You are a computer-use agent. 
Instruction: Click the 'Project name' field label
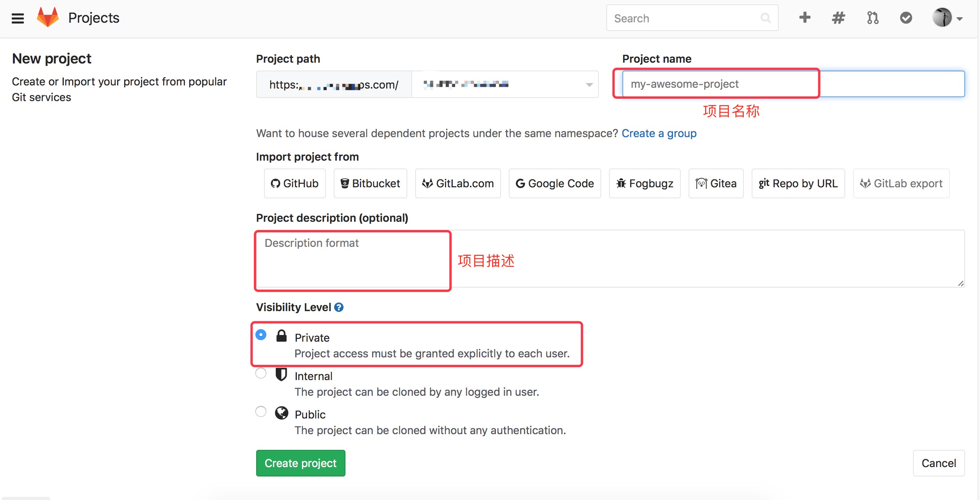[x=657, y=59]
